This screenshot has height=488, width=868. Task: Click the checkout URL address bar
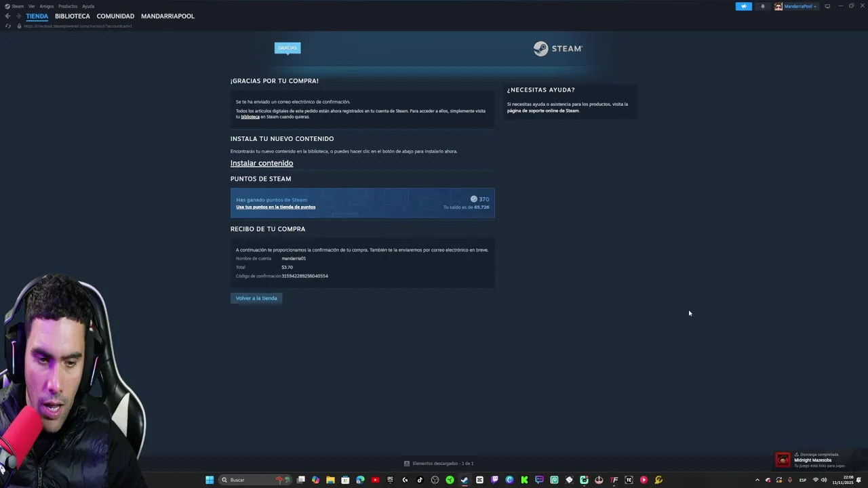click(78, 26)
